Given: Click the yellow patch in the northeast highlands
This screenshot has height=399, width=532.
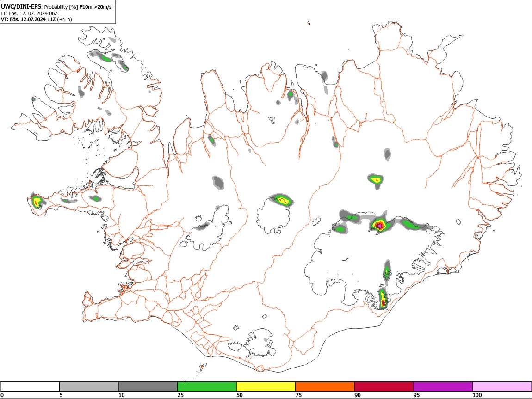Looking at the screenshot, I should pyautogui.click(x=376, y=179).
